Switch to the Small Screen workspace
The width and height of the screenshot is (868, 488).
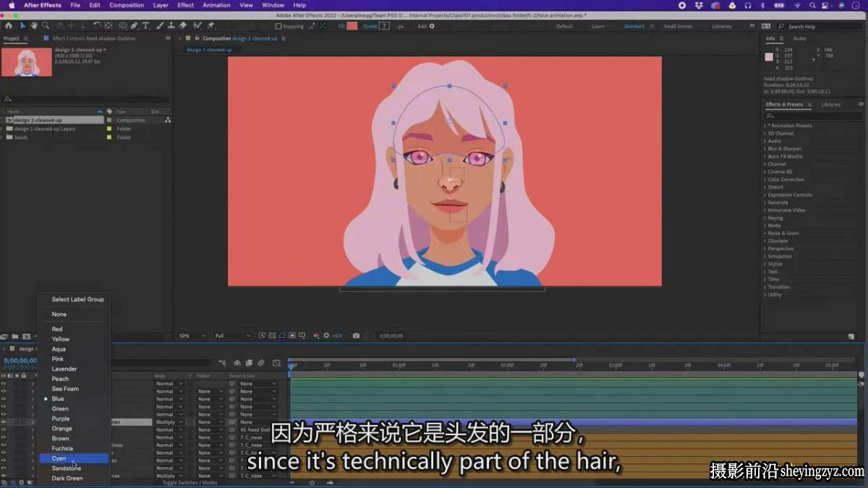tap(678, 26)
